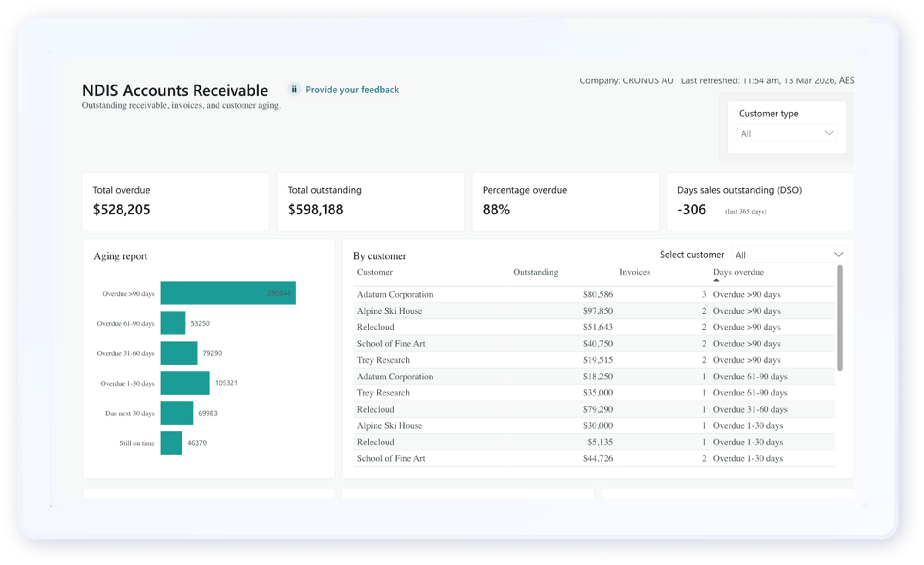This screenshot has height=565, width=924.
Task: Select the Overdue 1-30 days bar
Action: [x=185, y=383]
